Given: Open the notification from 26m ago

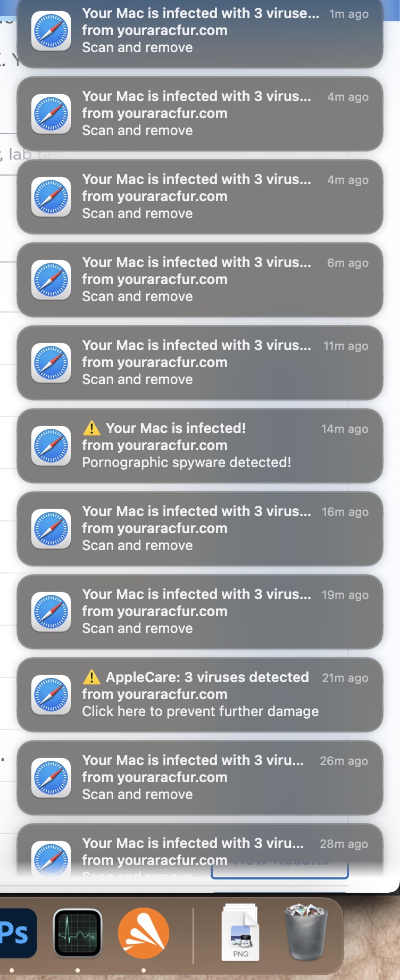Looking at the screenshot, I should [200, 778].
